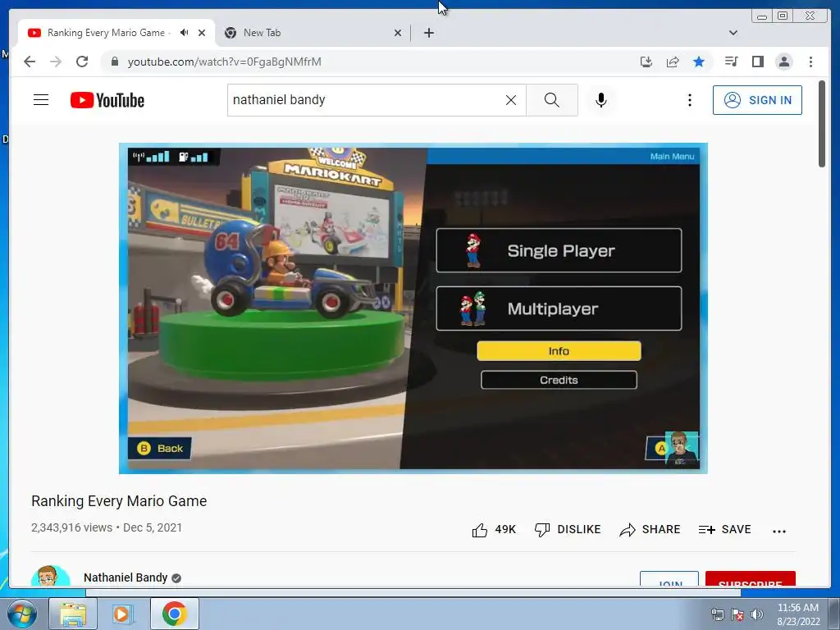Mute the tab via speaker icon

185,33
